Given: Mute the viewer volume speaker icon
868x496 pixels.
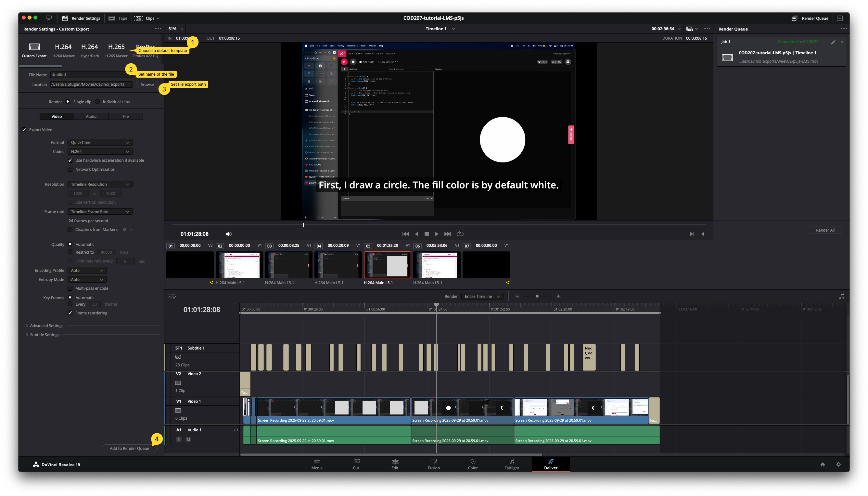Looking at the screenshot, I should (x=229, y=234).
